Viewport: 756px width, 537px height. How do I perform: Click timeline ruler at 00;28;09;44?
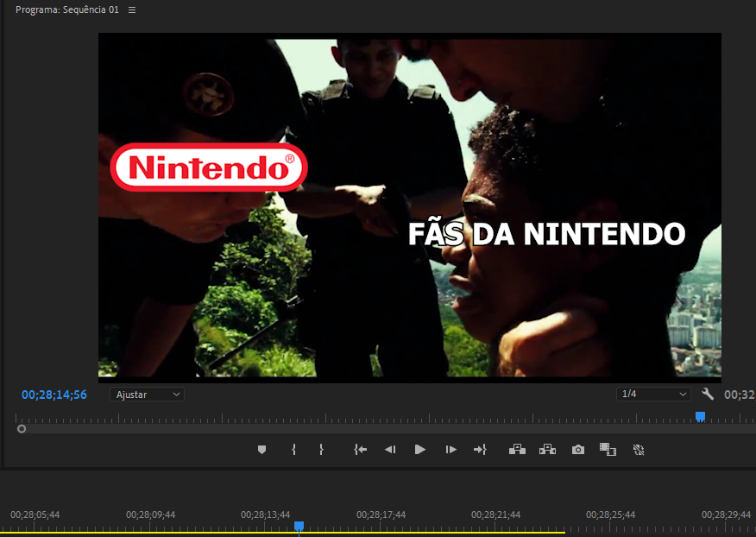(150, 515)
